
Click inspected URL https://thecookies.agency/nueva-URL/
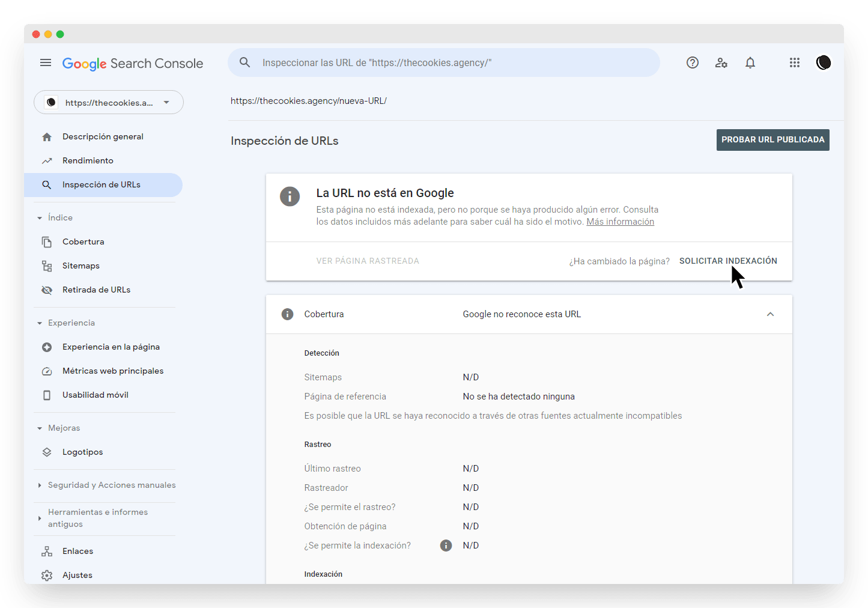(309, 101)
